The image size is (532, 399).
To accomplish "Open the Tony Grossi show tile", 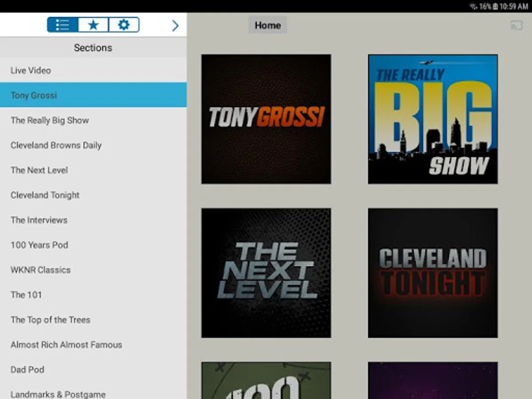I will pos(266,119).
